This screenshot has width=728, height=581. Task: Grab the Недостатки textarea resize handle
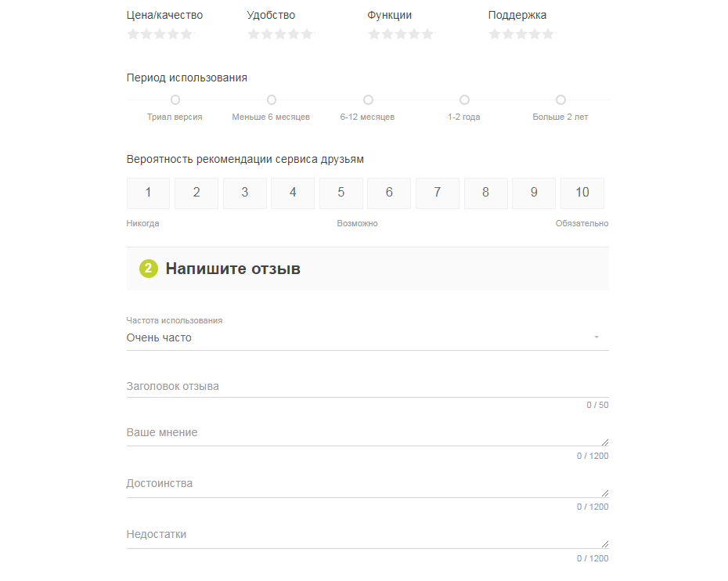click(605, 544)
